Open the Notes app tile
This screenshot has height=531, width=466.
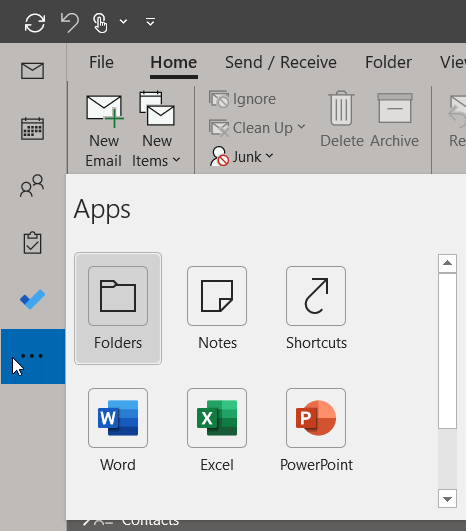217,308
